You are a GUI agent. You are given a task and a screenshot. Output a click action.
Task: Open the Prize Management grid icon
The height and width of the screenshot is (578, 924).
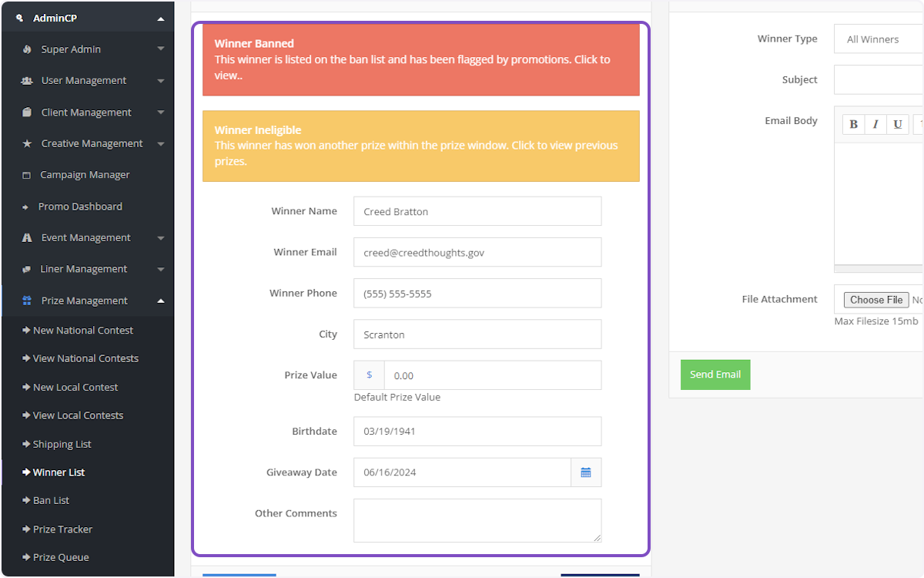[x=25, y=301]
